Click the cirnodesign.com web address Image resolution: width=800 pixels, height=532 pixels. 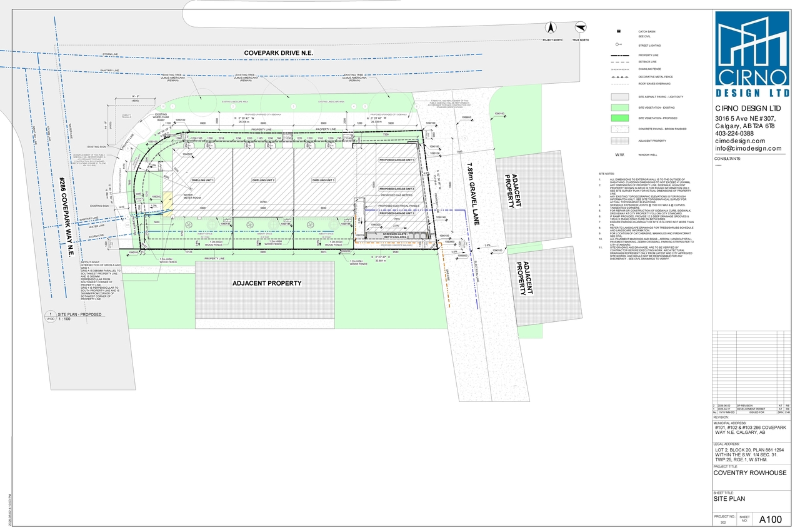(741, 141)
